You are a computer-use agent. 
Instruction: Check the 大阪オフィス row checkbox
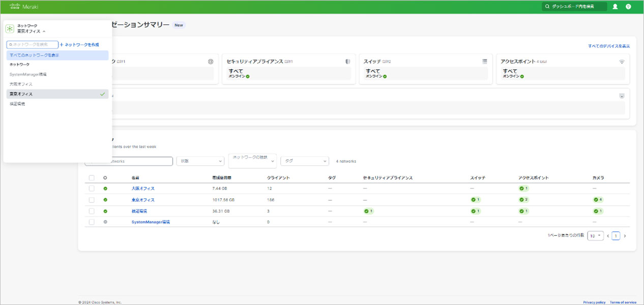point(92,189)
